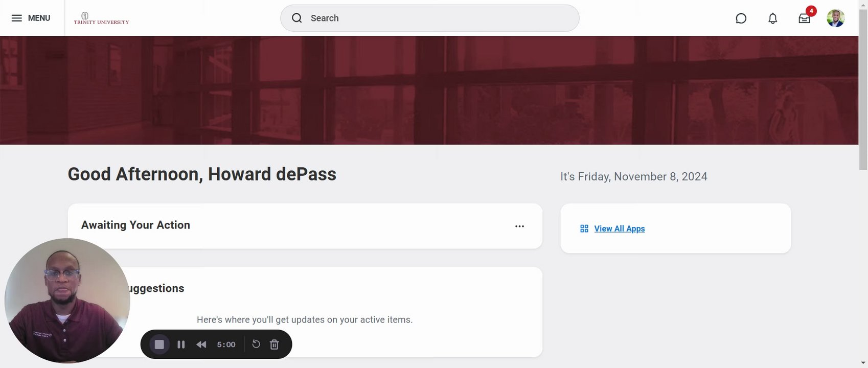Click the magnifying glass search icon

click(297, 18)
